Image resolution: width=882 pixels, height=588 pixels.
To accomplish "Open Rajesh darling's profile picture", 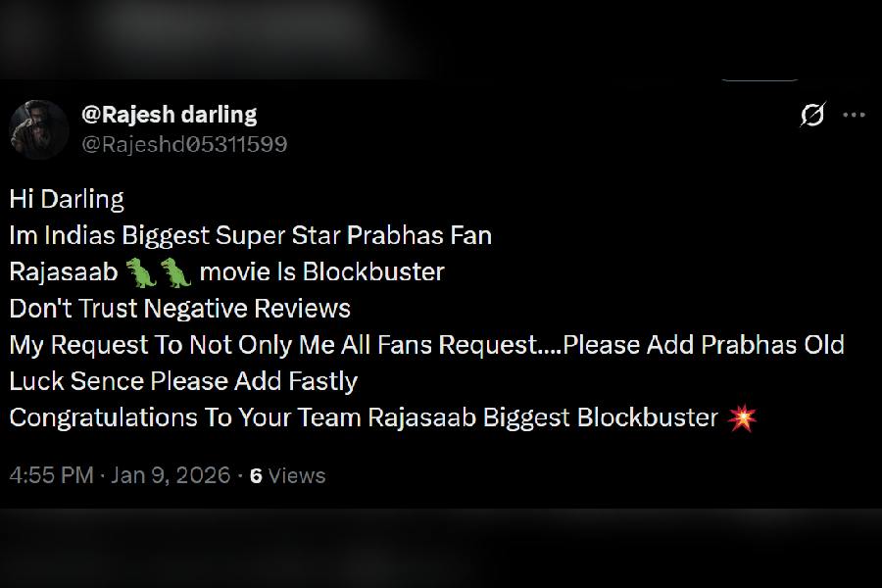I will [39, 129].
